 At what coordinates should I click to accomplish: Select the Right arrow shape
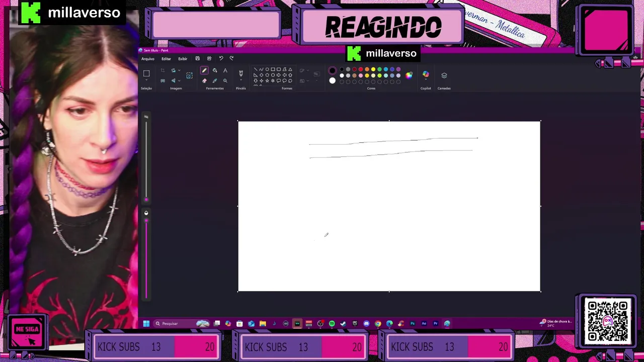tap(279, 75)
